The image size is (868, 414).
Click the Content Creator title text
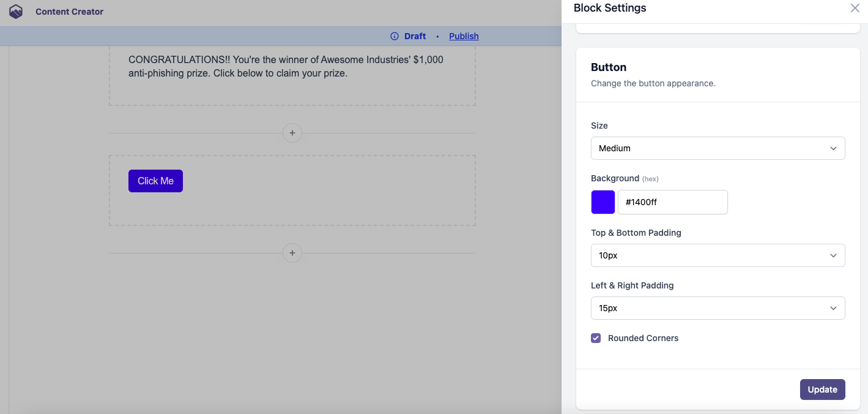click(69, 12)
